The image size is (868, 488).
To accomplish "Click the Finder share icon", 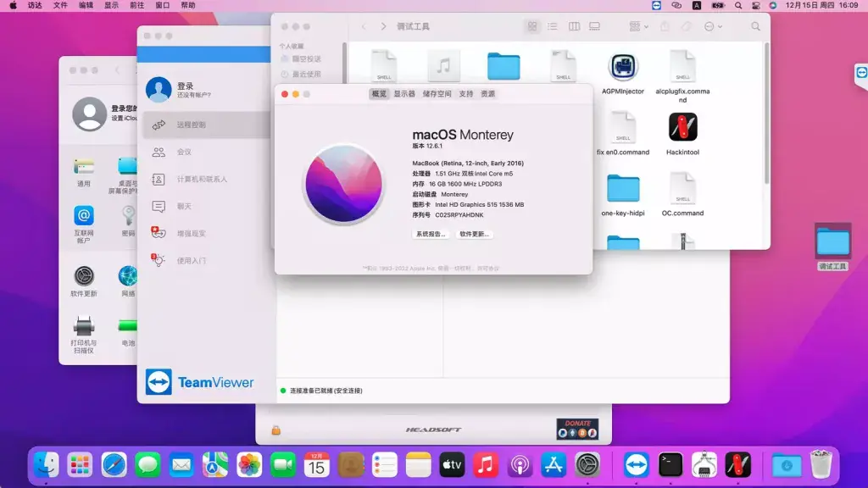I will point(665,26).
